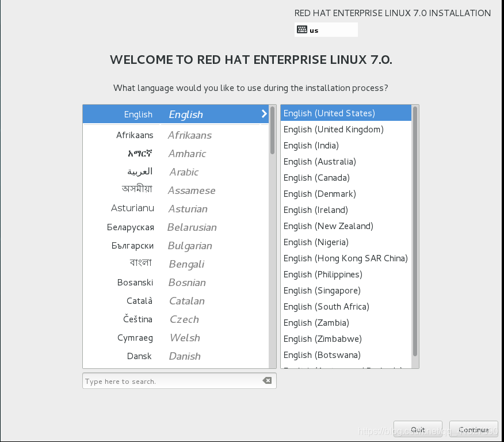Image resolution: width=504 pixels, height=442 pixels.
Task: Select Bulgarian language
Action: click(x=175, y=246)
